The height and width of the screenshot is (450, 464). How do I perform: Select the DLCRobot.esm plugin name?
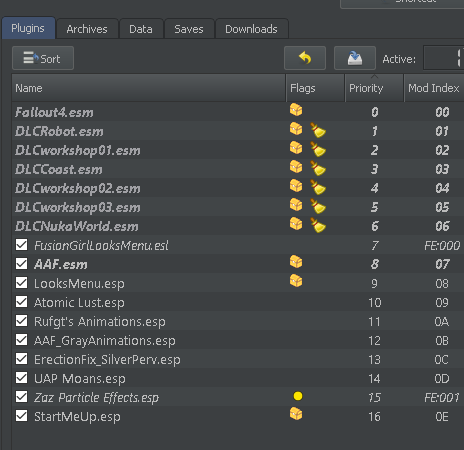[59, 131]
